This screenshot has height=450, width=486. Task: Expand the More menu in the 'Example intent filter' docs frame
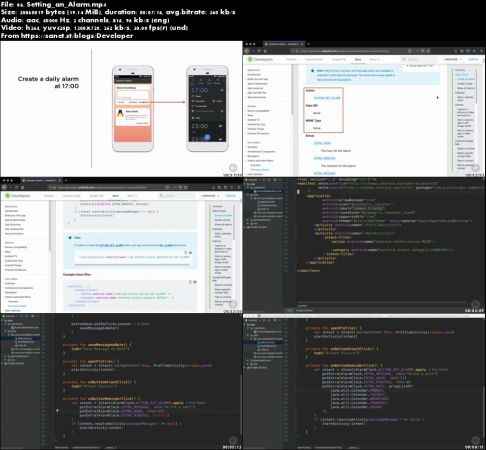(132, 196)
